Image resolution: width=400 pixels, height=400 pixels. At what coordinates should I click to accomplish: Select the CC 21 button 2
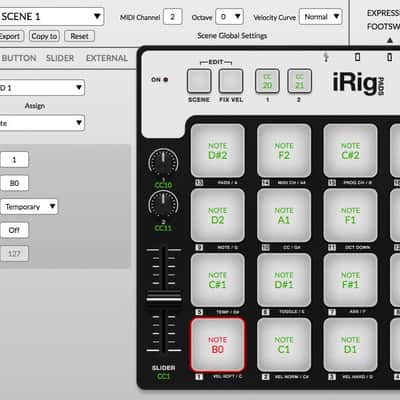tap(300, 81)
